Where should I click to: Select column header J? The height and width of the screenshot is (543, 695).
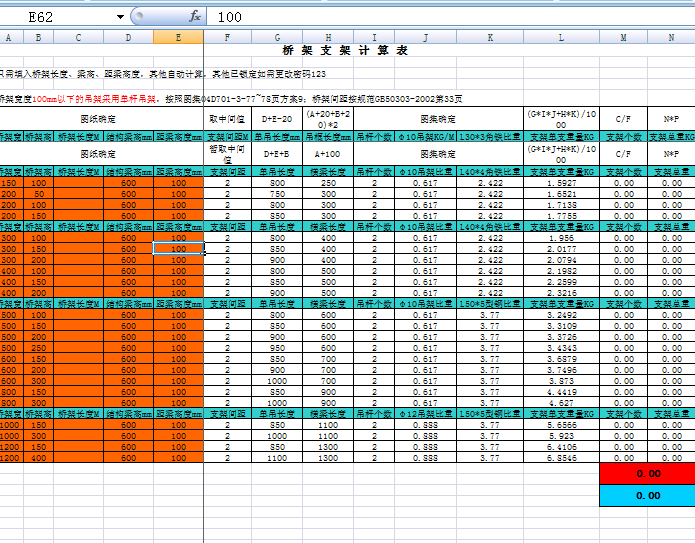click(x=426, y=38)
